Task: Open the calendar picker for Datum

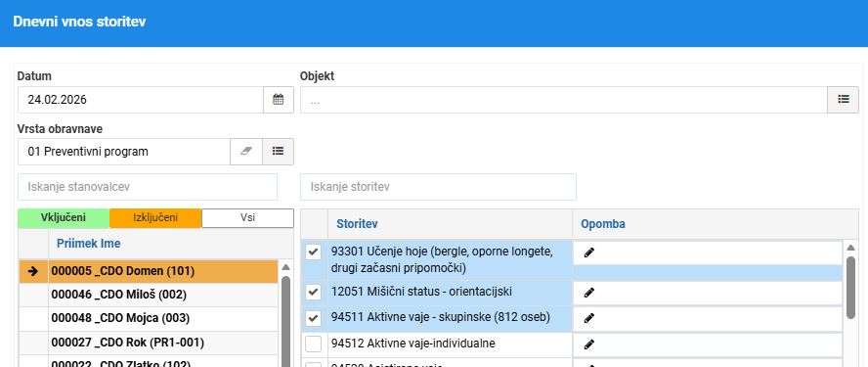Action: click(278, 100)
